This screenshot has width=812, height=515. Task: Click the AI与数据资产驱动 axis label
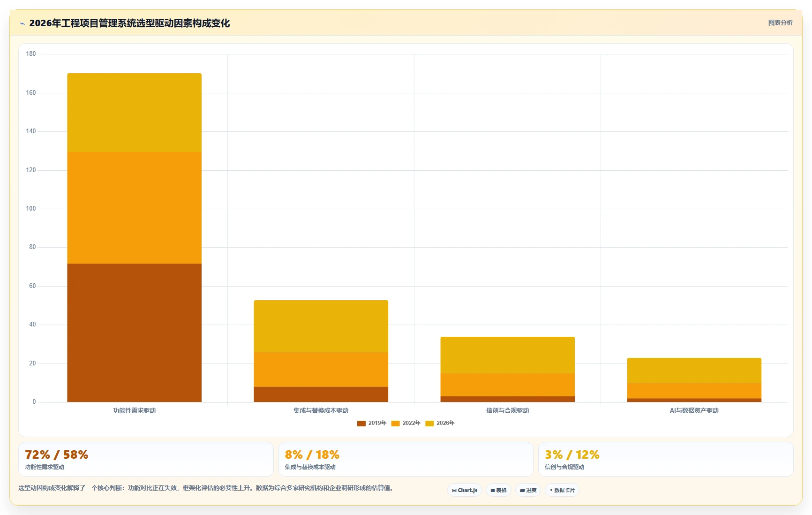point(694,410)
